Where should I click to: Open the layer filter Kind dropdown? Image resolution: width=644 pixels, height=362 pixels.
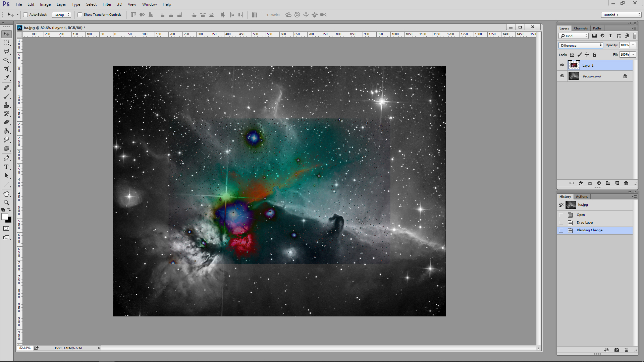pos(574,36)
